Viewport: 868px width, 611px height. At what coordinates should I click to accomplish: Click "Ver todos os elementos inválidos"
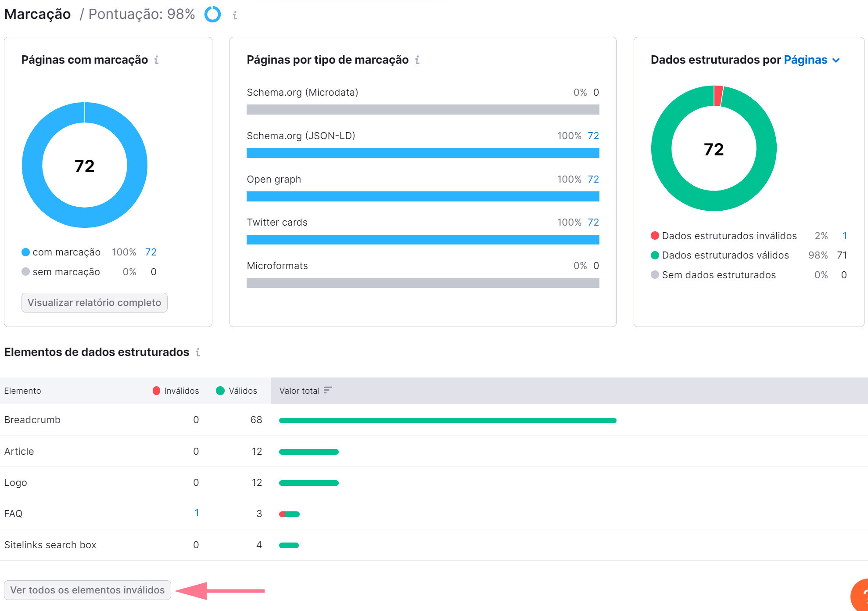[x=87, y=590]
